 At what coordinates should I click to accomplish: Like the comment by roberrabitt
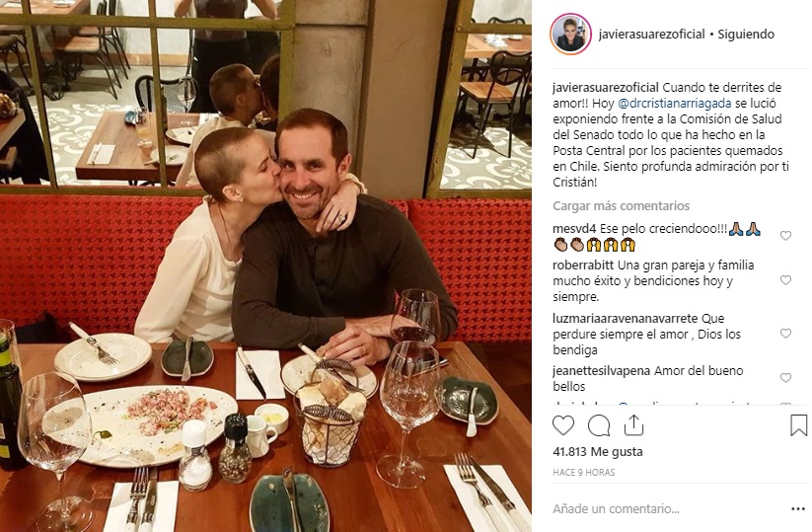point(785,280)
